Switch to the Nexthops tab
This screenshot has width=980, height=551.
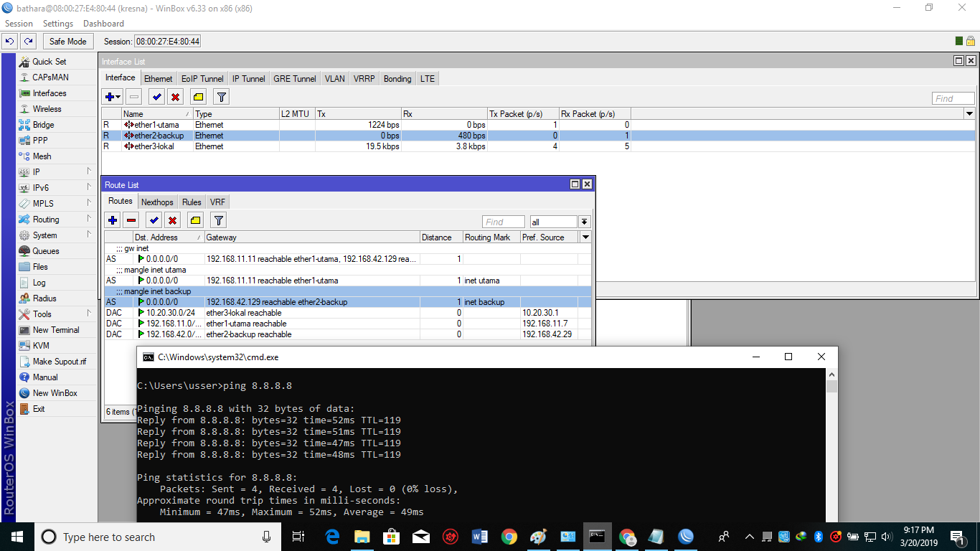pos(157,202)
